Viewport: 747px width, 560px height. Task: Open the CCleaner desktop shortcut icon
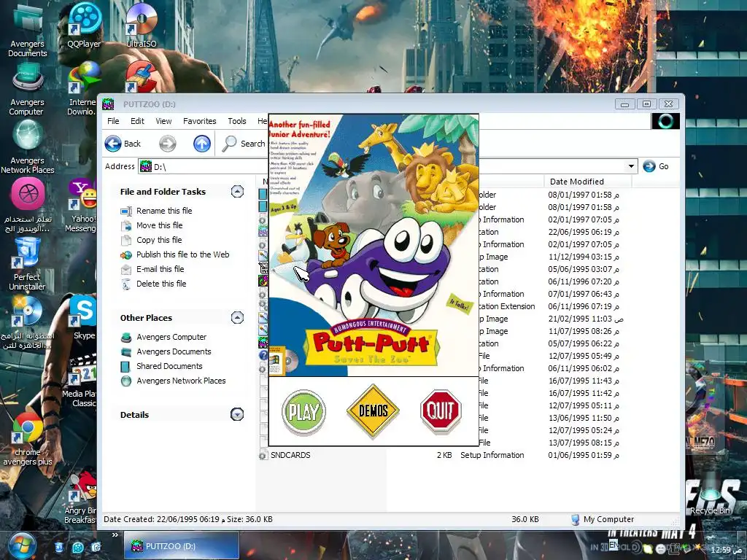[141, 76]
